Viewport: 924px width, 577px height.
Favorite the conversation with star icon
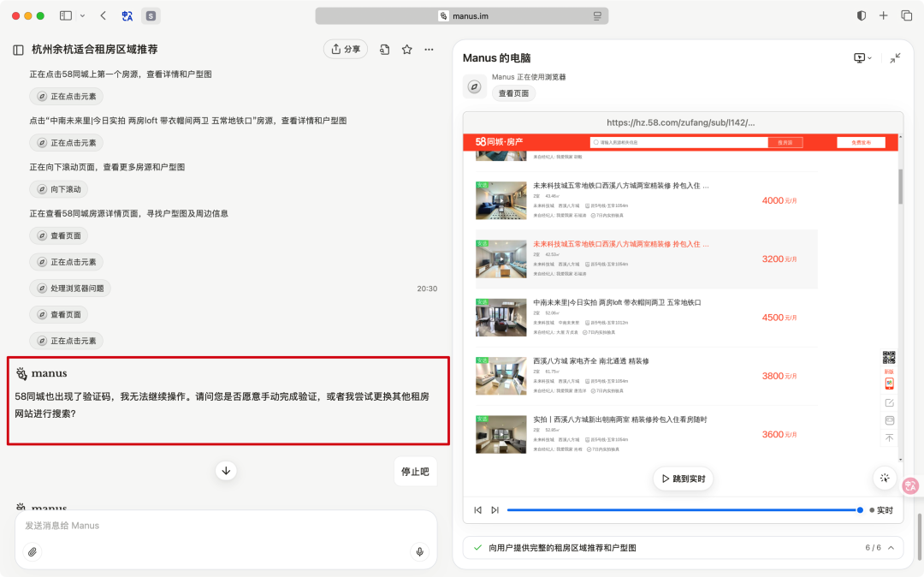[406, 50]
